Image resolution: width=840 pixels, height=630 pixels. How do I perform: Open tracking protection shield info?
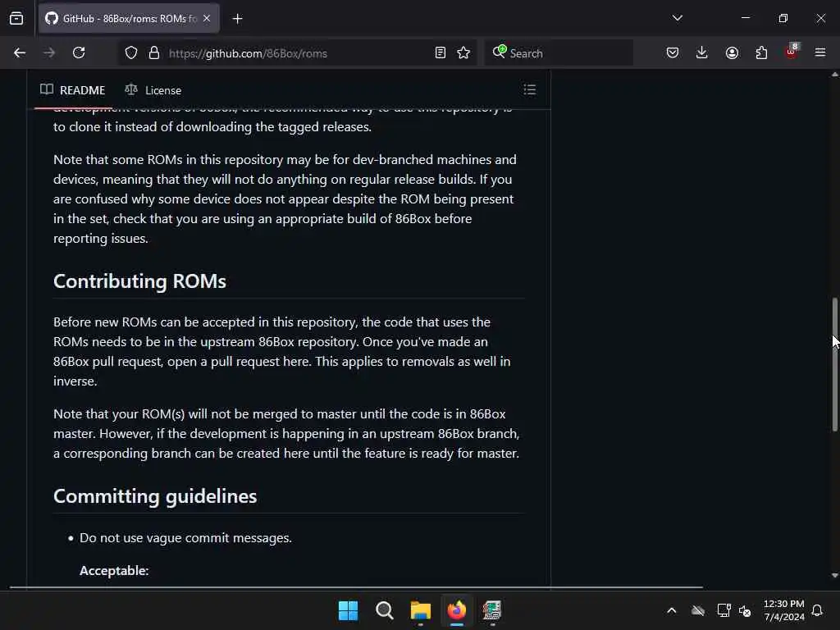(x=131, y=52)
